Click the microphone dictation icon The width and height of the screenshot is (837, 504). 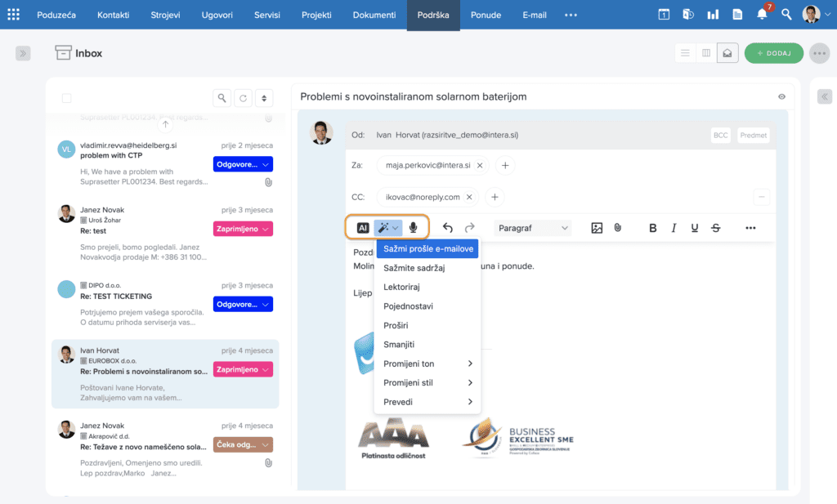tap(414, 228)
